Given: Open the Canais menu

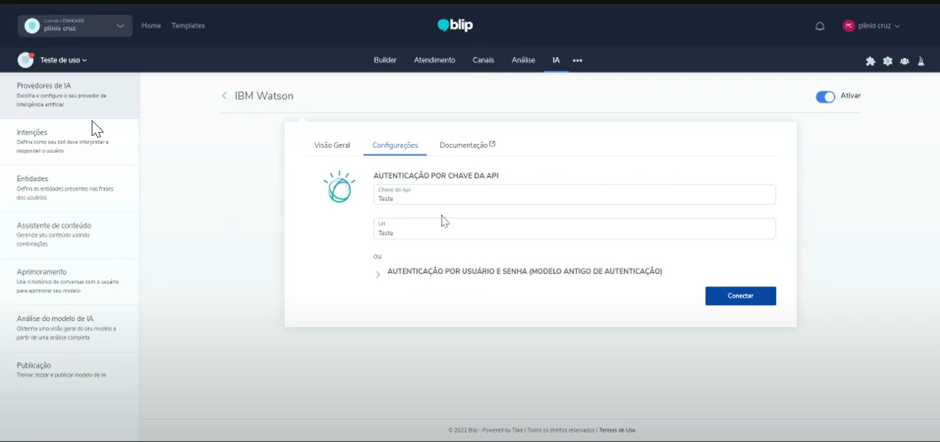Looking at the screenshot, I should 483,61.
